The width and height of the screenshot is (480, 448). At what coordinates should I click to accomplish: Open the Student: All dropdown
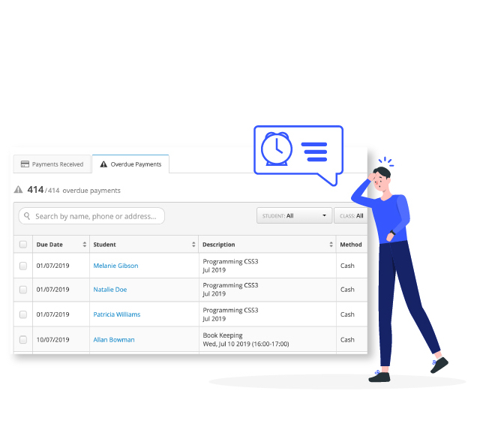294,215
